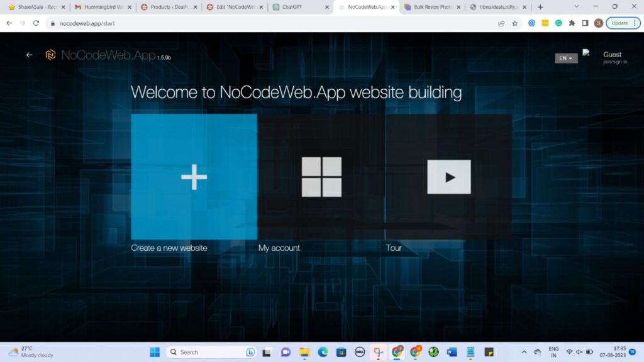Viewport: 644px width, 362px height.
Task: Close the ShareASale tab
Action: pos(64,7)
